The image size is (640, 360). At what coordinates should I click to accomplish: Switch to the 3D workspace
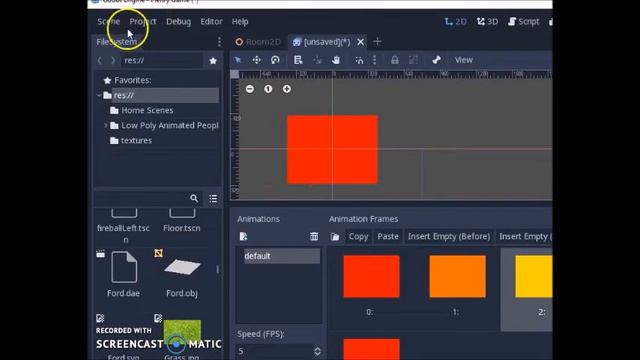coord(487,21)
